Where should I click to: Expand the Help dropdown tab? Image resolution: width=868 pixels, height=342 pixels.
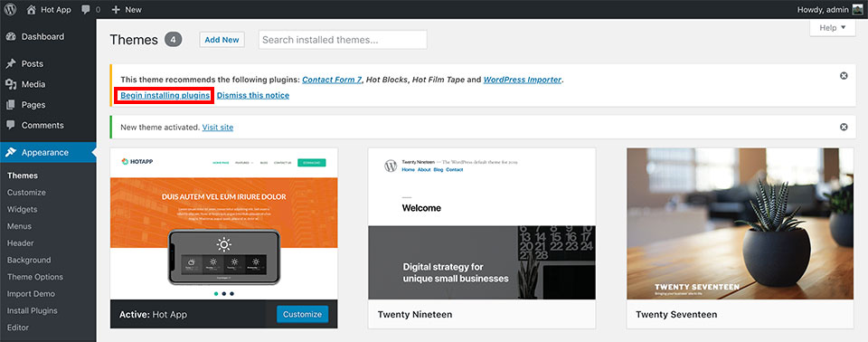pos(833,28)
